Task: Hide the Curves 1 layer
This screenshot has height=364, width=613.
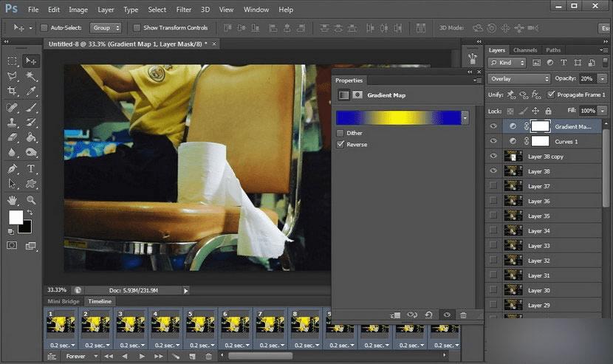Action: coord(493,141)
